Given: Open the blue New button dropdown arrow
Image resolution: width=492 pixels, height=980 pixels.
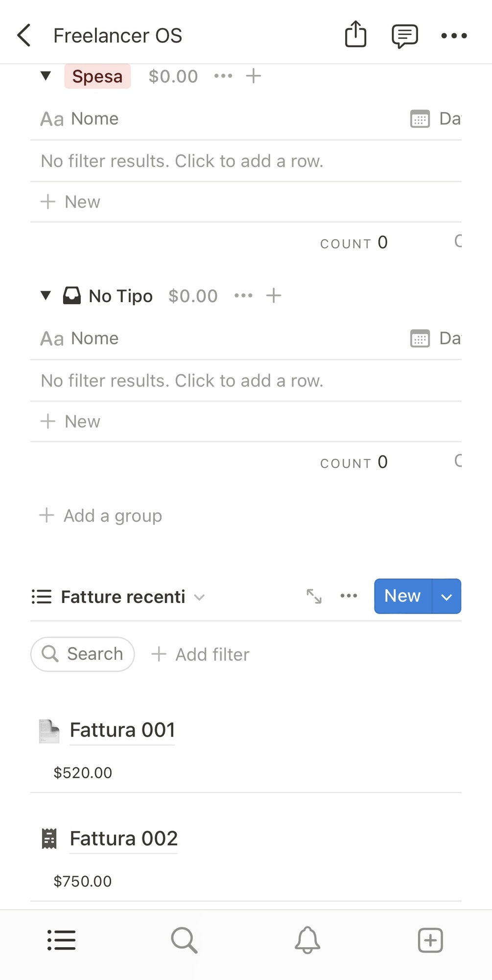Looking at the screenshot, I should 446,597.
